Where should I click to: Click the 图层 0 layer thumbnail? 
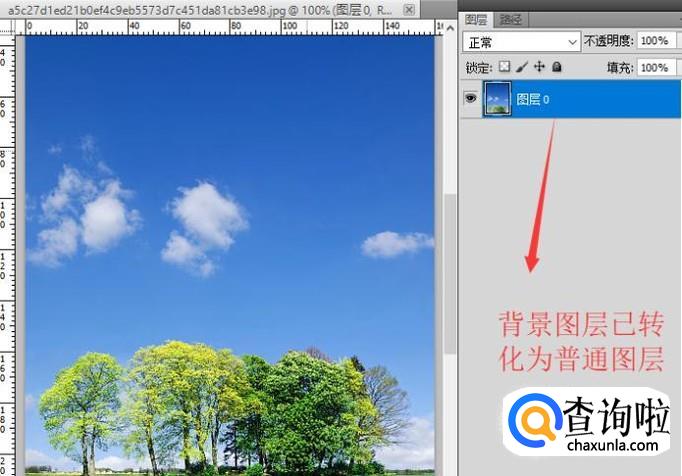(497, 100)
